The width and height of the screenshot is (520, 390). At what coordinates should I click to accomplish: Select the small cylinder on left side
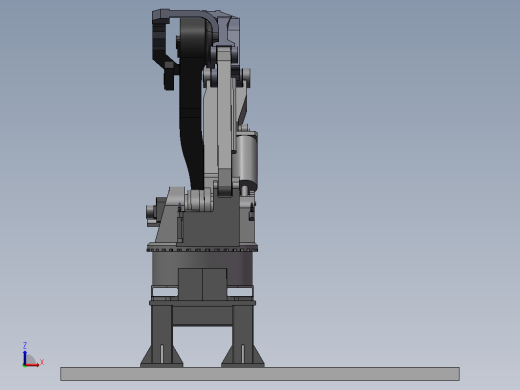pos(151,211)
